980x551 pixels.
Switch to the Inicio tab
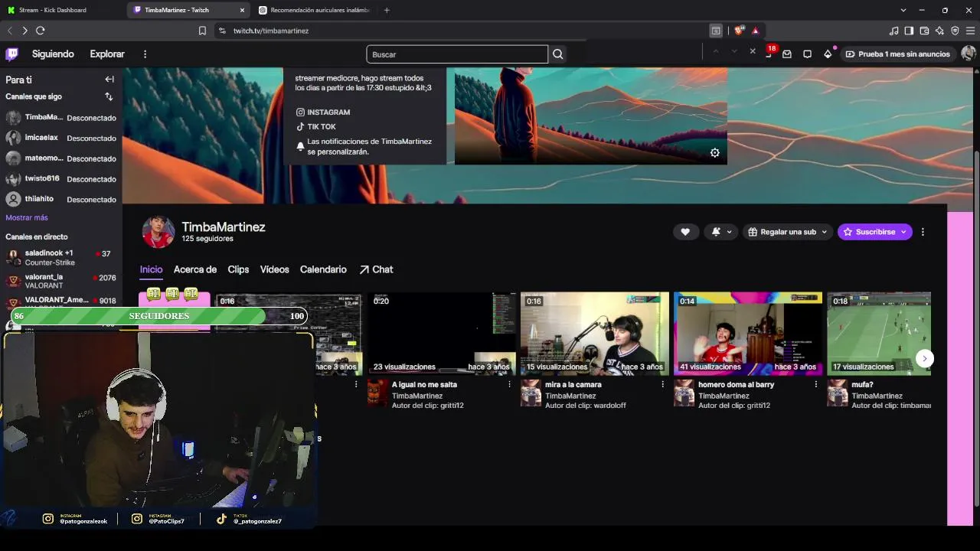(x=151, y=269)
